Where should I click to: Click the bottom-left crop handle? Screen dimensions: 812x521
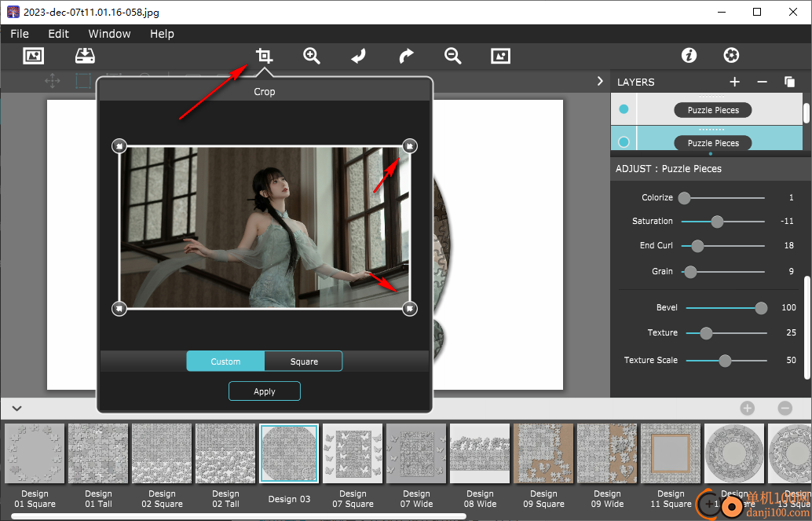(x=119, y=309)
